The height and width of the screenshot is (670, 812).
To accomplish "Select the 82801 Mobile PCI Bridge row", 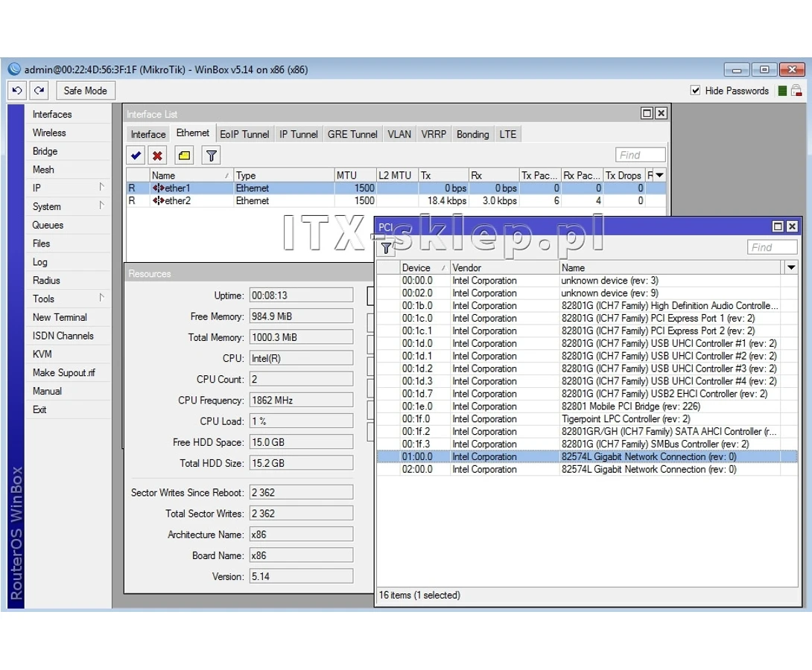I will tap(587, 406).
